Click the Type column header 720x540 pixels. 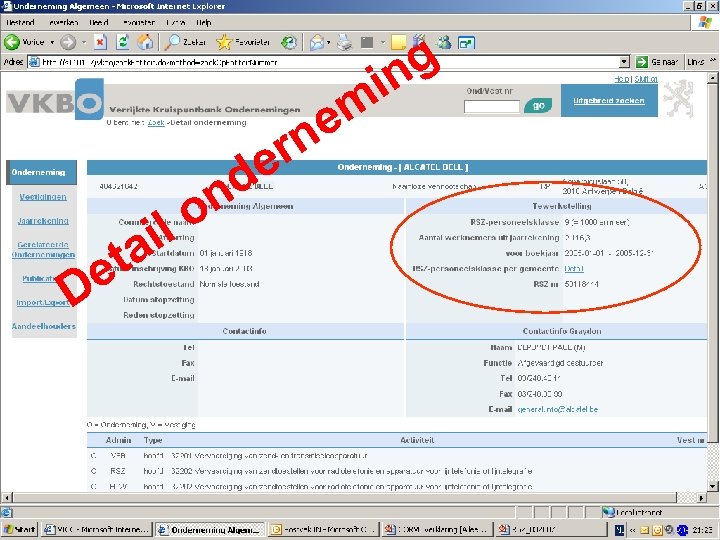pyautogui.click(x=152, y=440)
